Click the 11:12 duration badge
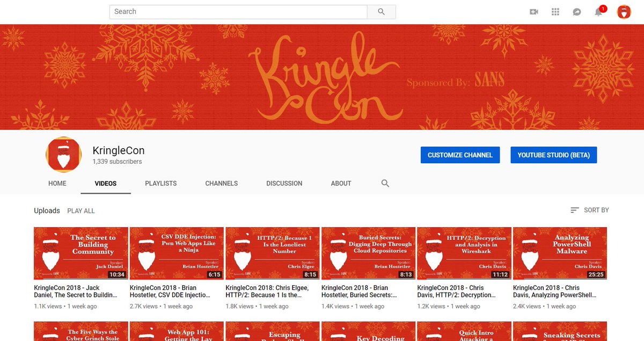The height and width of the screenshot is (341, 644). (500, 274)
